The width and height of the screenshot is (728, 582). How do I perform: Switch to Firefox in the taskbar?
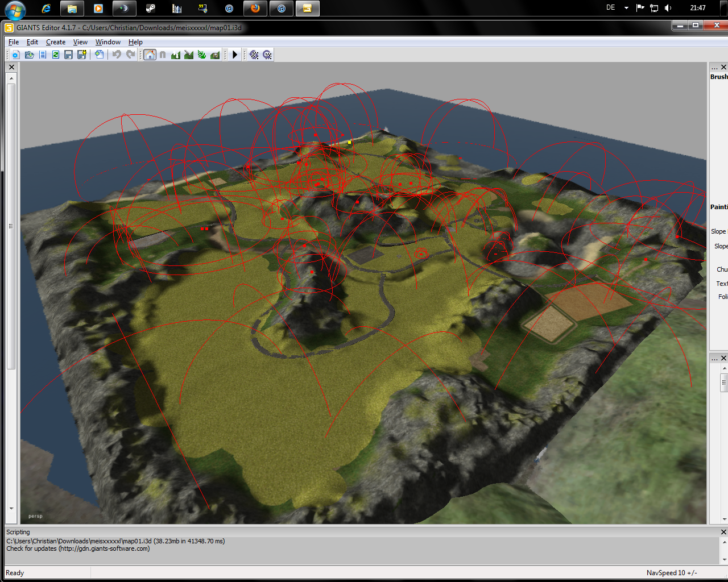click(x=255, y=8)
